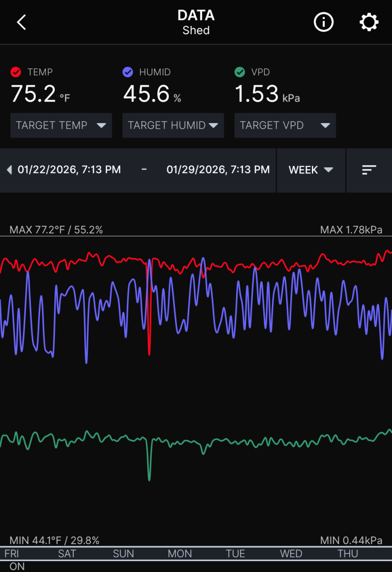Image resolution: width=392 pixels, height=572 pixels.
Task: Tap the ON label at bottom left
Action: pos(17,566)
